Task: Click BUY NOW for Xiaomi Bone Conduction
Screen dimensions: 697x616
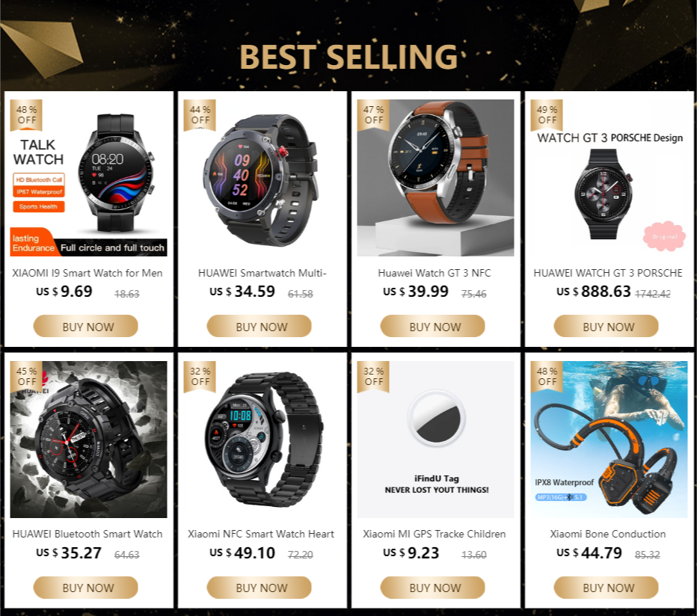Action: click(606, 588)
